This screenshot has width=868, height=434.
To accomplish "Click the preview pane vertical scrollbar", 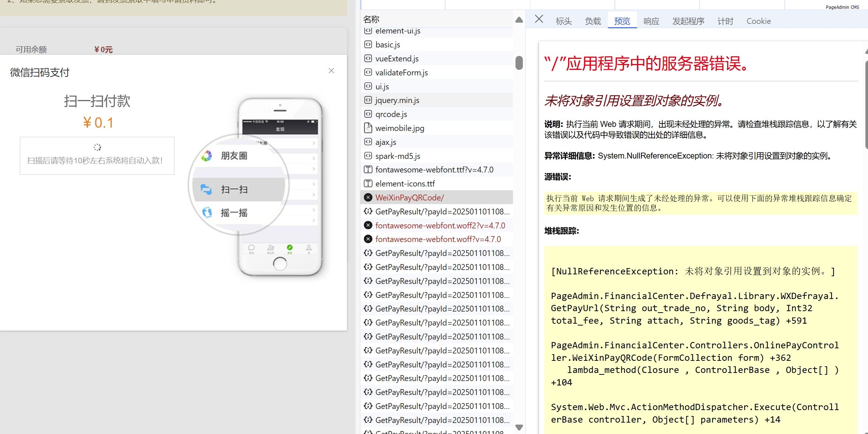I will click(866, 105).
